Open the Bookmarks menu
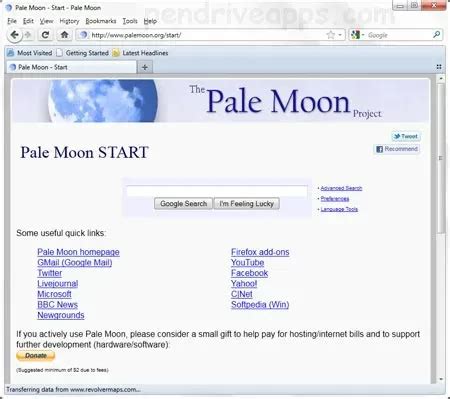Screen dimensions: 450x399 click(101, 21)
